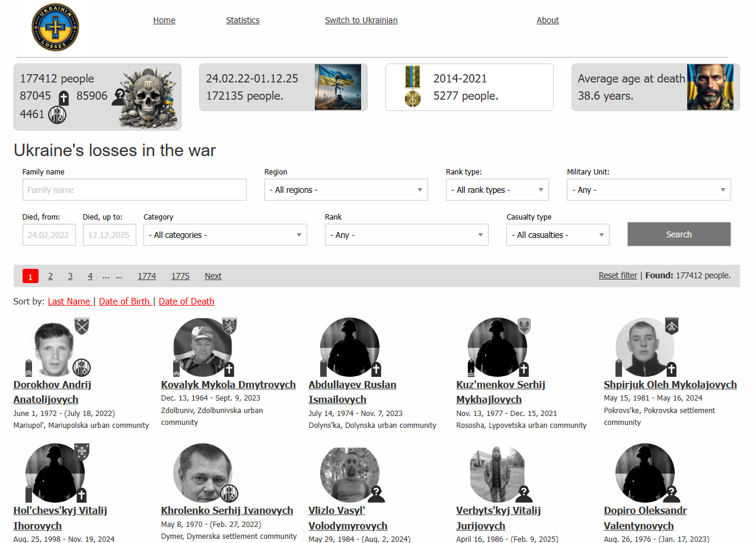Expand the Rank dropdown
This screenshot has width=756, height=543.
pos(407,235)
